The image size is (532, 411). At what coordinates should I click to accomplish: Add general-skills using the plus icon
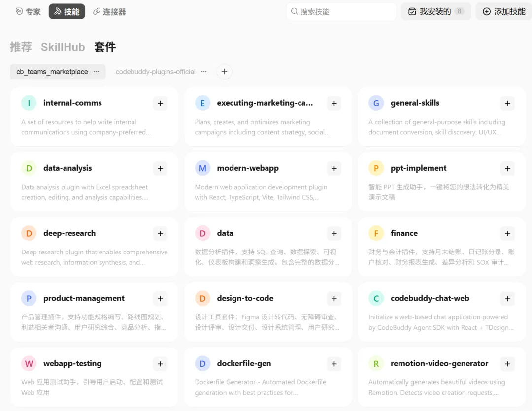pyautogui.click(x=507, y=103)
